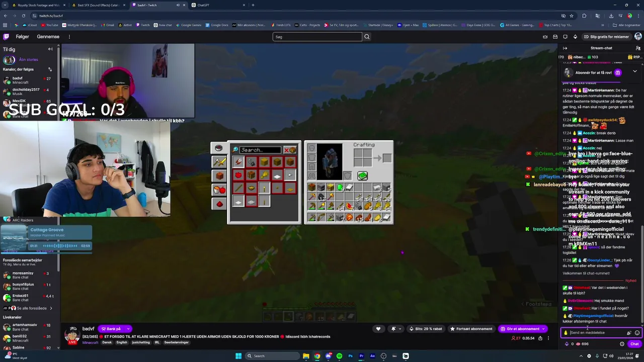
Task: Focus the Søg search field
Action: click(317, 37)
